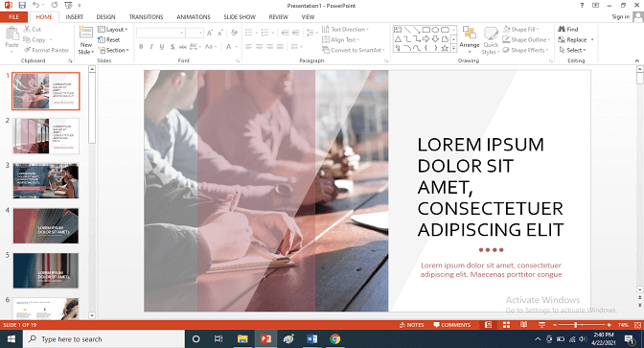The width and height of the screenshot is (644, 348).
Task: Open the FILE tab
Action: [14, 17]
